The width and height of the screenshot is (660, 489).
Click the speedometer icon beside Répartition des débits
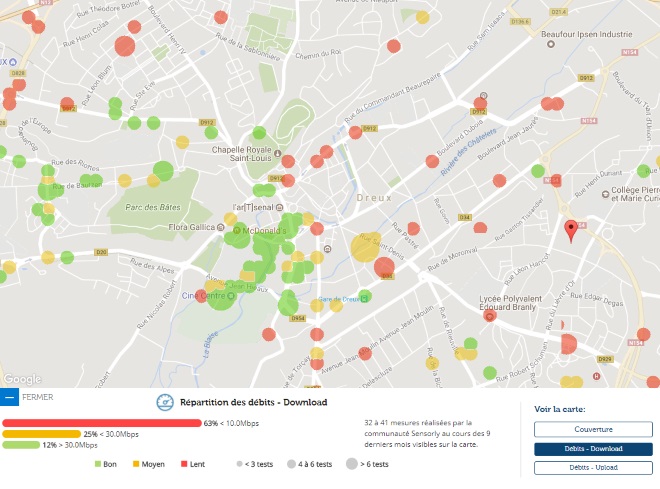164,402
